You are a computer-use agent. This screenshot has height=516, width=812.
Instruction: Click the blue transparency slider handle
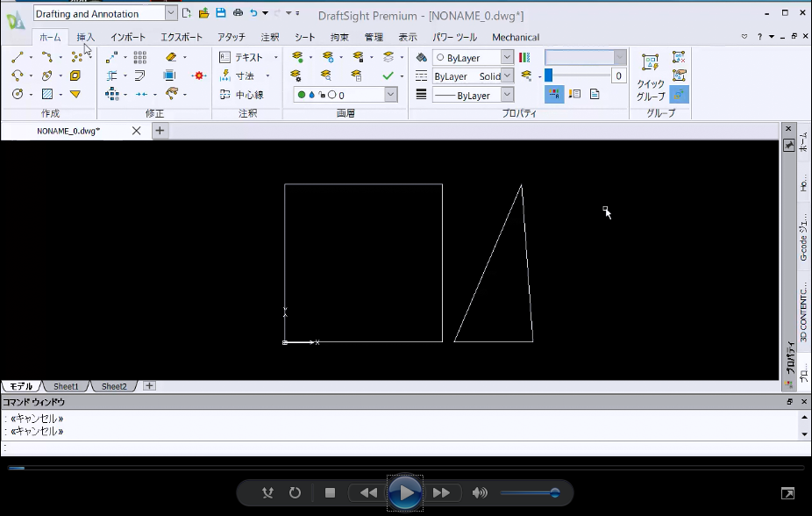pyautogui.click(x=548, y=75)
